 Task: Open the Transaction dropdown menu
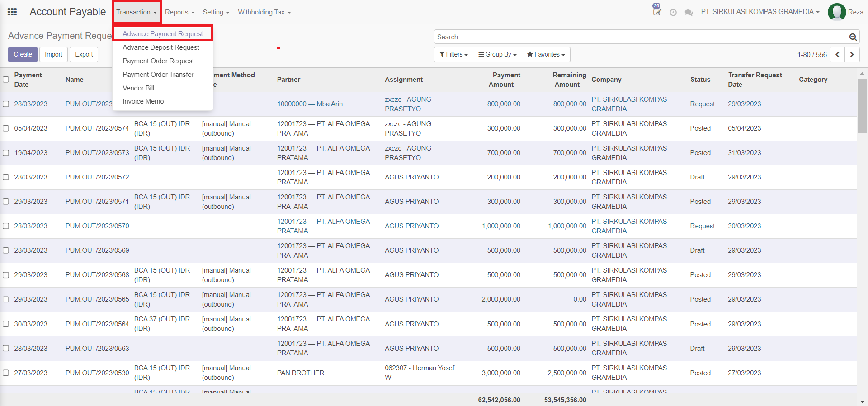point(137,12)
